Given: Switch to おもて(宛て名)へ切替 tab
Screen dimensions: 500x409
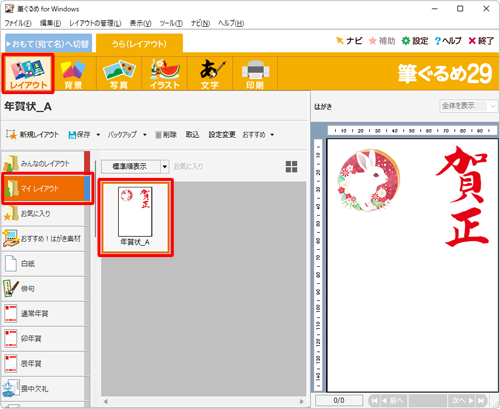Looking at the screenshot, I should click(x=49, y=43).
